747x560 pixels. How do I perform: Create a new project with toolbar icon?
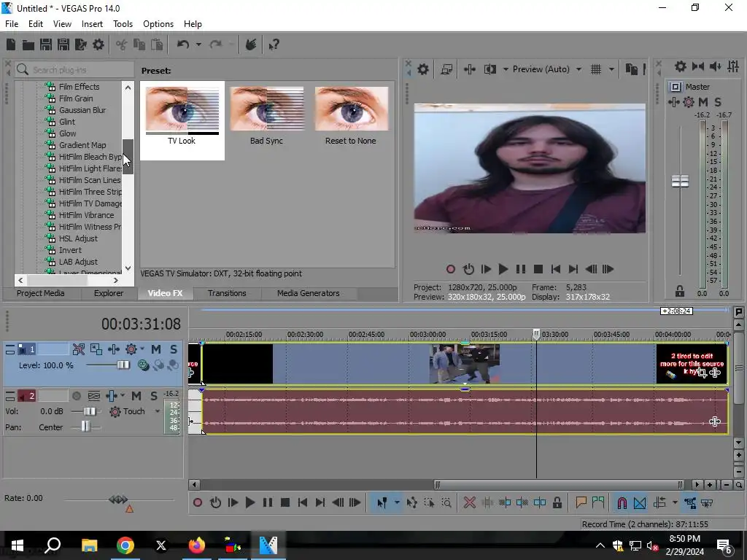coord(11,44)
